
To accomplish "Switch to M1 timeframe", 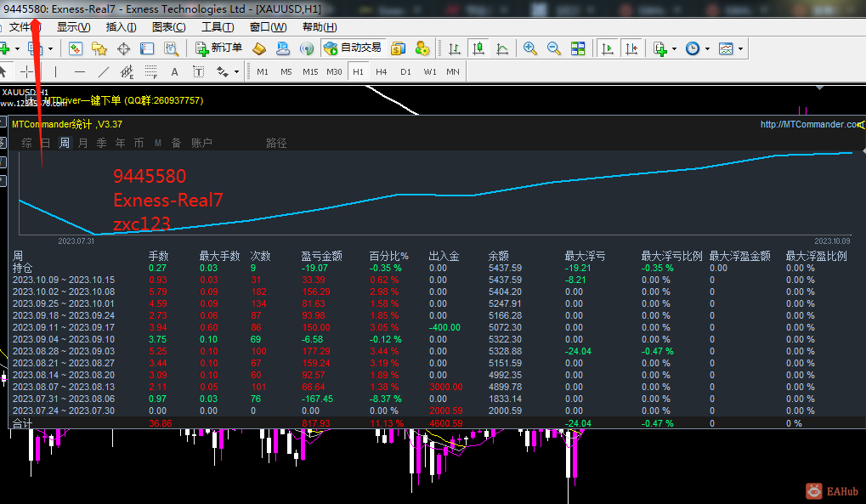I will tap(263, 72).
